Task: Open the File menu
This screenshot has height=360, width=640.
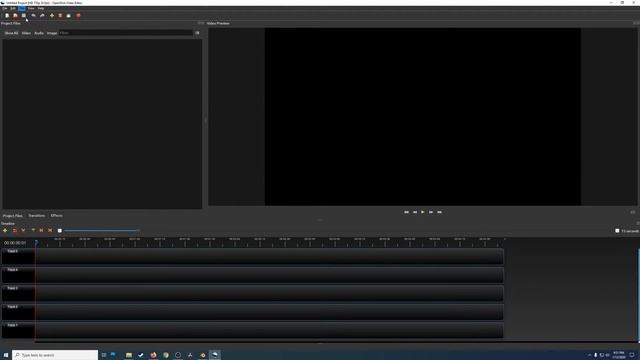Action: [4, 8]
